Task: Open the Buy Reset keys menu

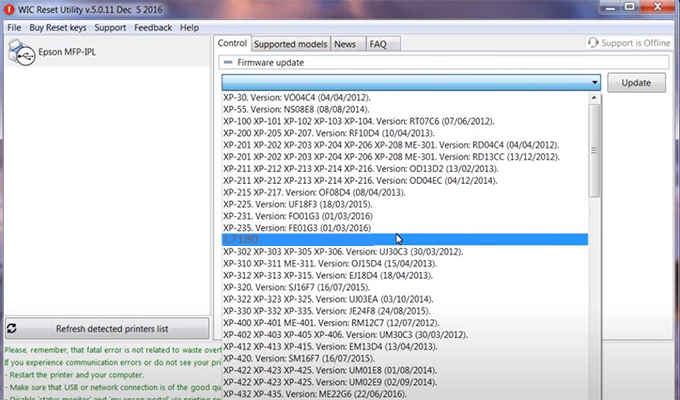Action: click(x=58, y=28)
